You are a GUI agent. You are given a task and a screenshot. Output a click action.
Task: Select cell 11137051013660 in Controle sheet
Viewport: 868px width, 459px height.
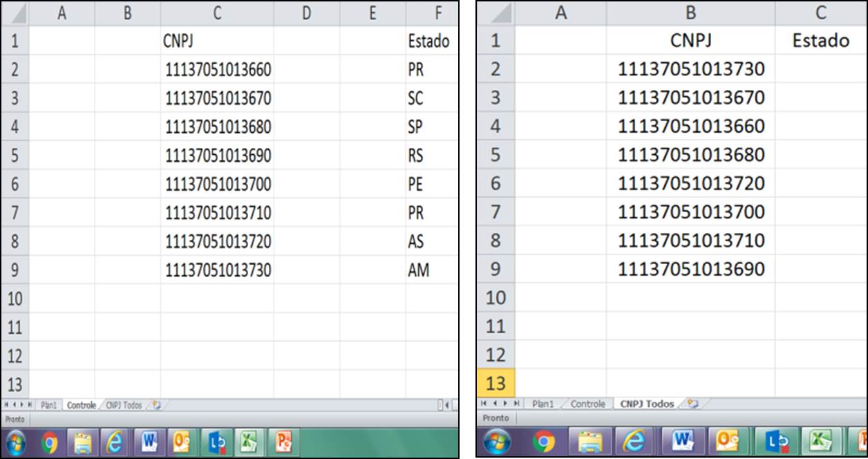click(x=217, y=69)
